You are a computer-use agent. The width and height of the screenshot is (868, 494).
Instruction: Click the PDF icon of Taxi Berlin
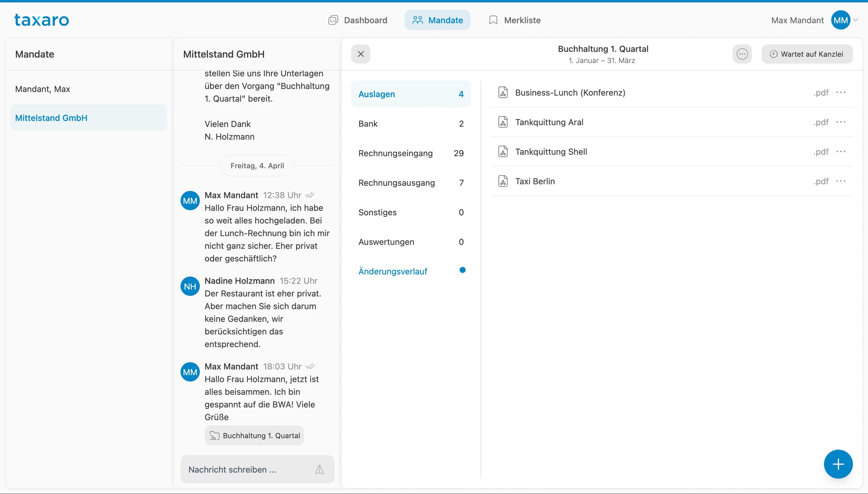503,181
